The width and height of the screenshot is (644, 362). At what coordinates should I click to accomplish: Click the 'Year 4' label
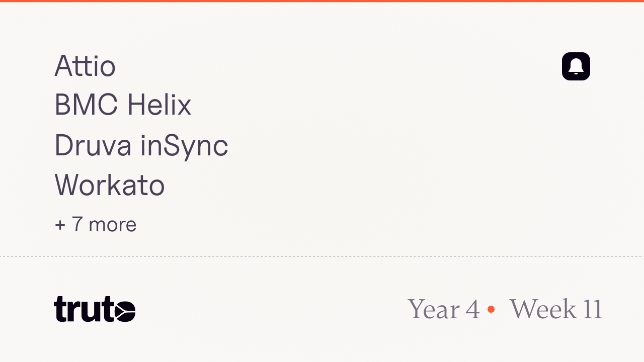tap(443, 309)
